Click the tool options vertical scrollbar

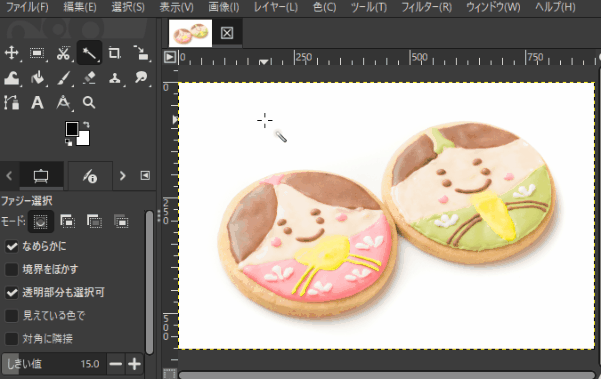pos(149,282)
